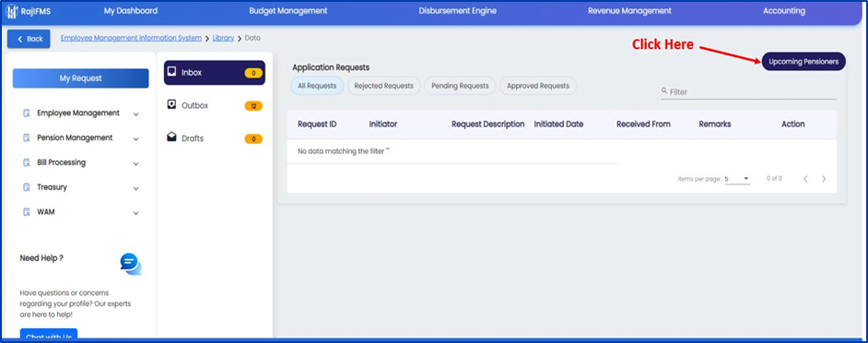Click Received From column header
This screenshot has height=343, width=868.
643,124
